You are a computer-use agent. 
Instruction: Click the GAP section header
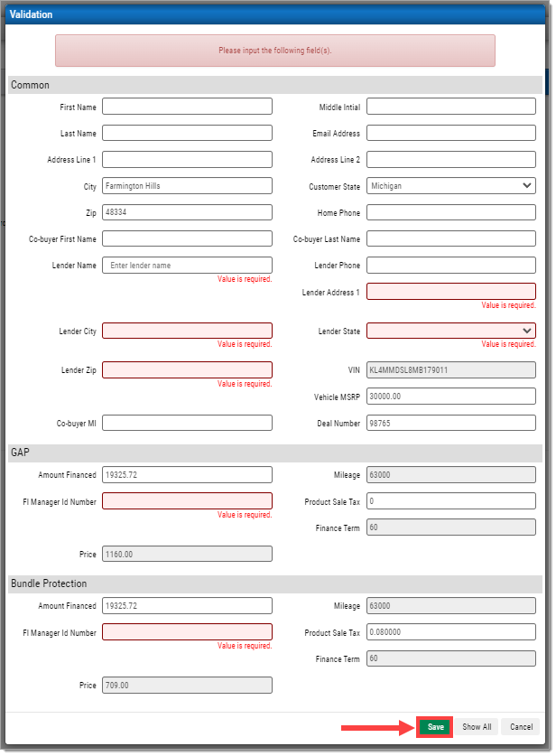[275, 453]
